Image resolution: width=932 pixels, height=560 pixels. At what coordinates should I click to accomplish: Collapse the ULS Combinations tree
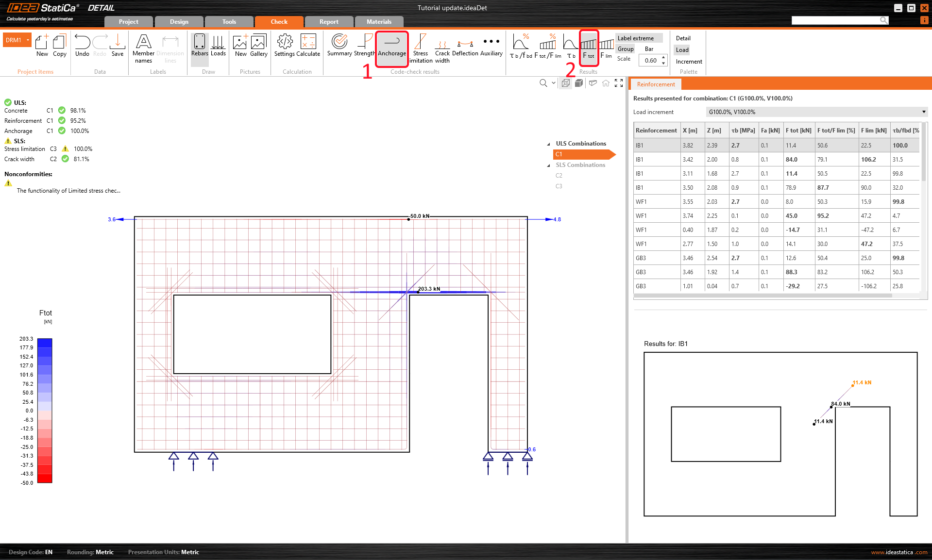549,144
